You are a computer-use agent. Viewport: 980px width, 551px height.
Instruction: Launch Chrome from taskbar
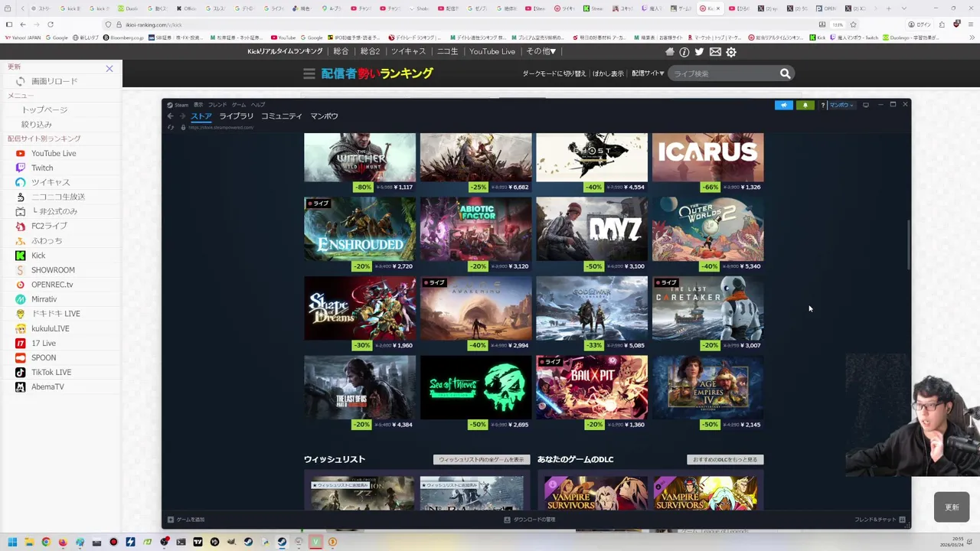[x=46, y=543]
